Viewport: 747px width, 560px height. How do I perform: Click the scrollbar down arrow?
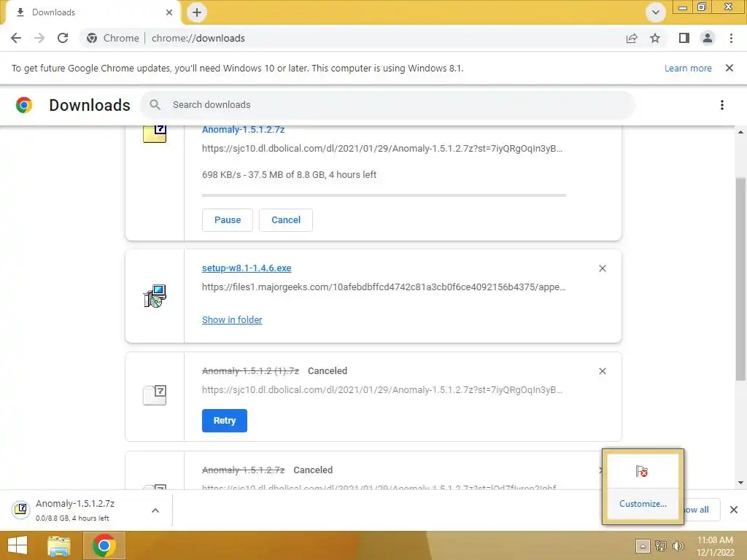coord(740,483)
